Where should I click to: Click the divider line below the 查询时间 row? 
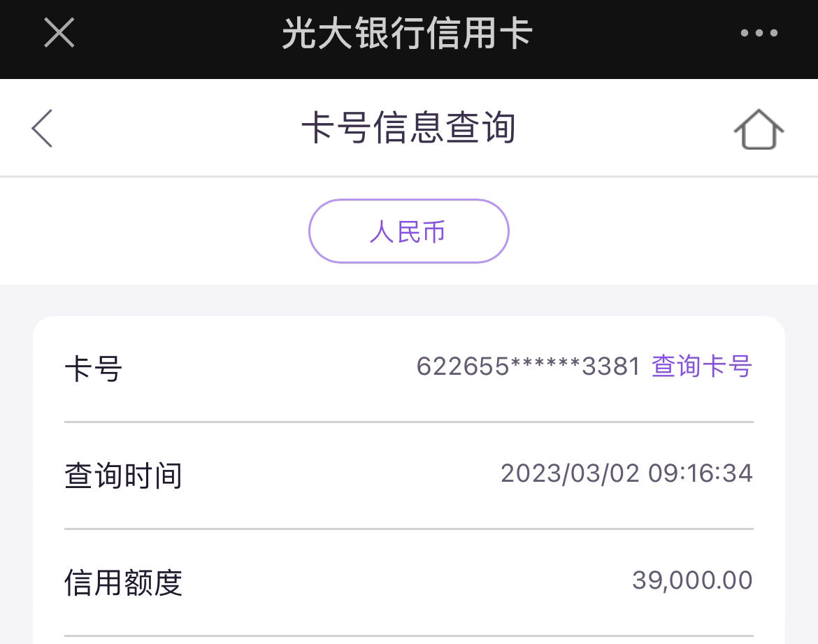click(409, 529)
